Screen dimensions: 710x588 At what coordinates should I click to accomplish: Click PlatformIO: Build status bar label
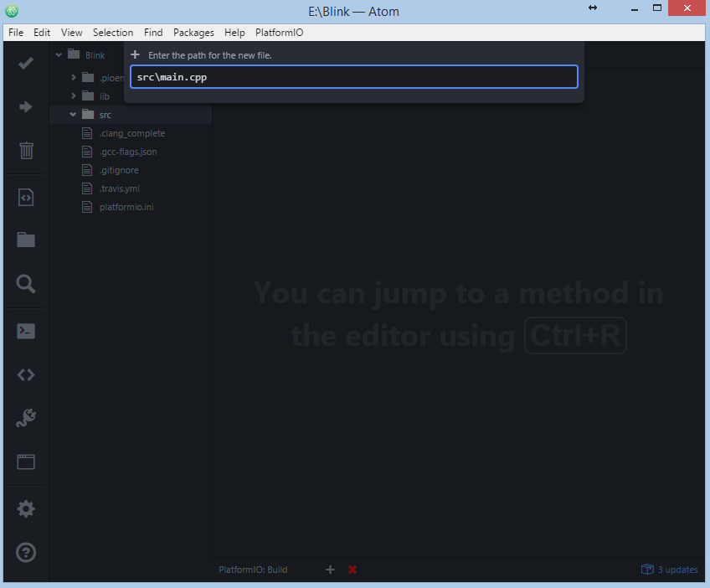click(x=253, y=570)
